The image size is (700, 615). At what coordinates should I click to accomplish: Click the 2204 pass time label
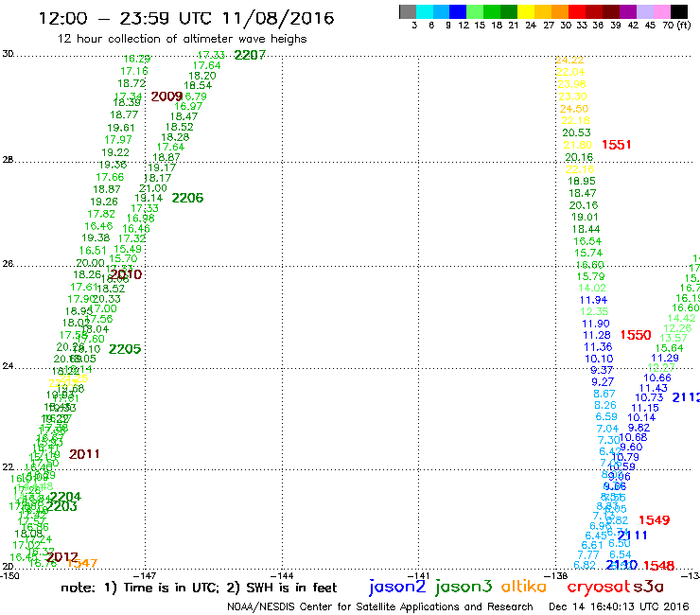[x=65, y=497]
